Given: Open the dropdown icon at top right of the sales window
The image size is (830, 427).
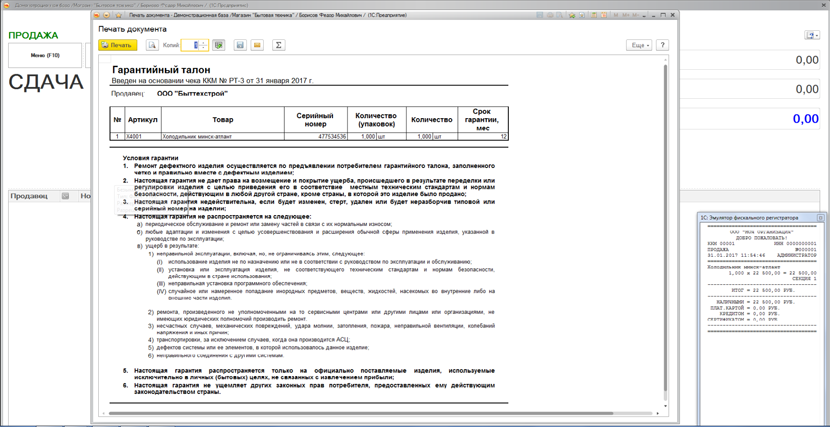Looking at the screenshot, I should pos(812,35).
